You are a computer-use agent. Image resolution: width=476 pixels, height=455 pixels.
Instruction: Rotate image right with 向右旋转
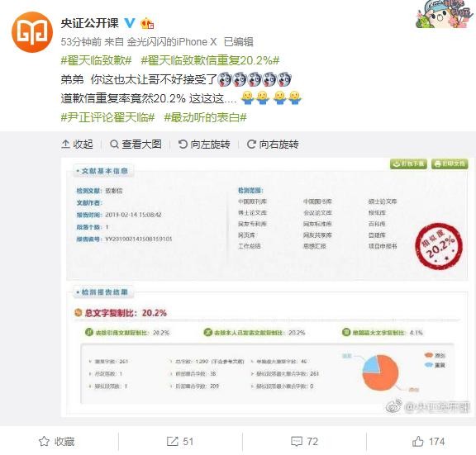(273, 144)
